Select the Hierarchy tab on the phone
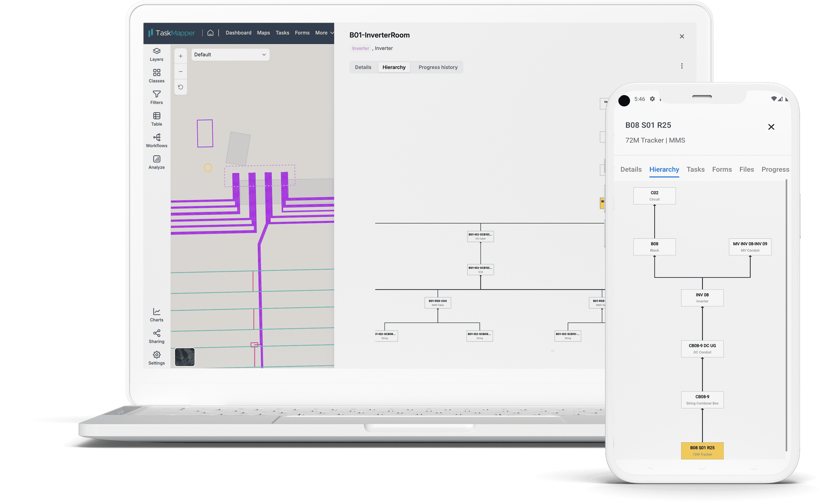 point(664,169)
